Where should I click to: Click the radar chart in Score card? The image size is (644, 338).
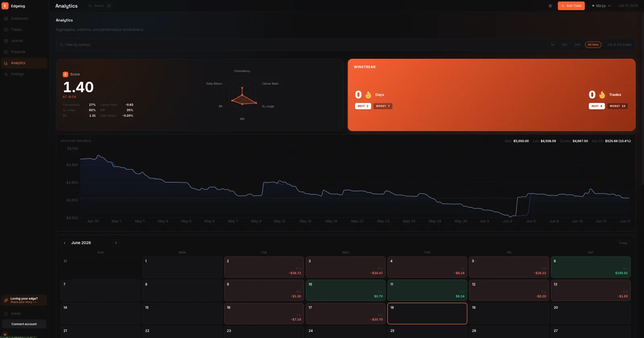pyautogui.click(x=242, y=95)
